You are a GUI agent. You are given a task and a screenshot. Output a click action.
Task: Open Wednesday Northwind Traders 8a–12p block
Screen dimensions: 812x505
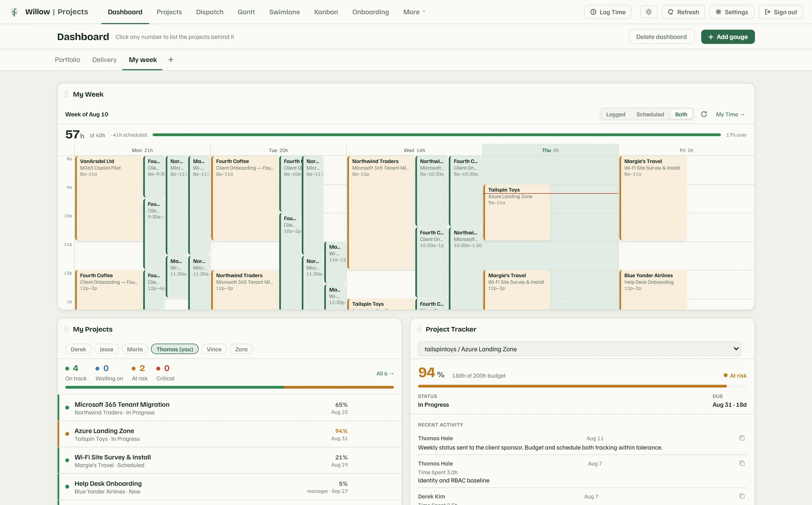(x=381, y=212)
